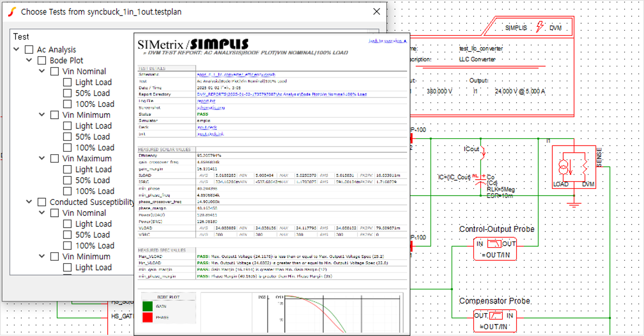The height and width of the screenshot is (336, 644).
Task: Click the 'MEASURED SPEC VALUES' section header
Action: click(161, 250)
